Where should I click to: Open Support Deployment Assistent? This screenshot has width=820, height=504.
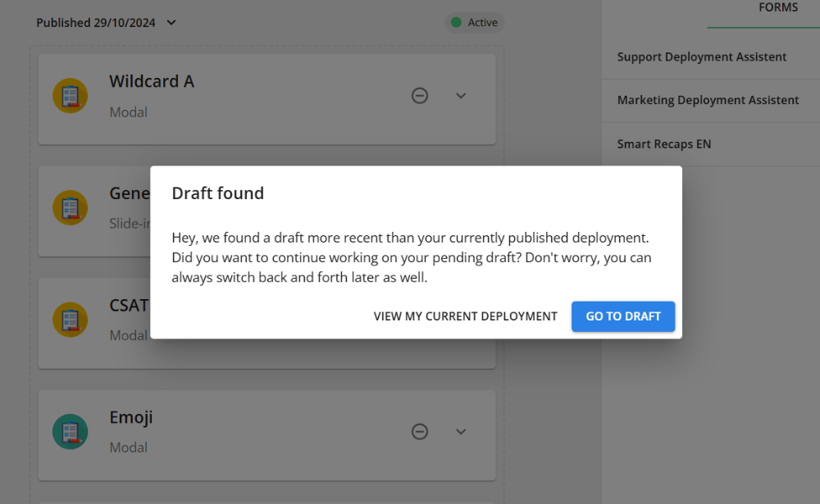coord(701,57)
